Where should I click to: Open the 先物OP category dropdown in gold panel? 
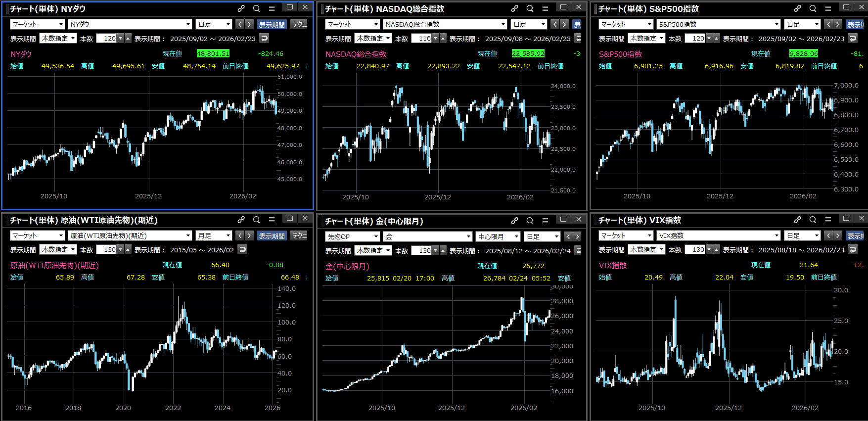[352, 237]
